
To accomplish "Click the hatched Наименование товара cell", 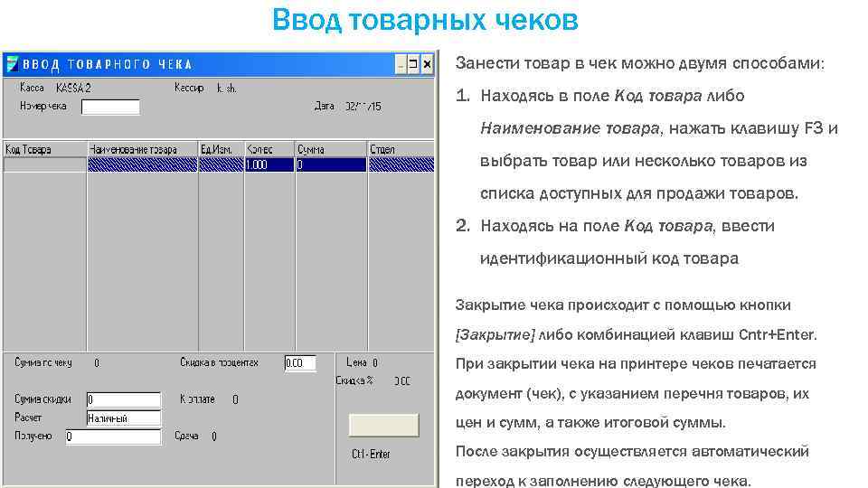I will coord(142,164).
